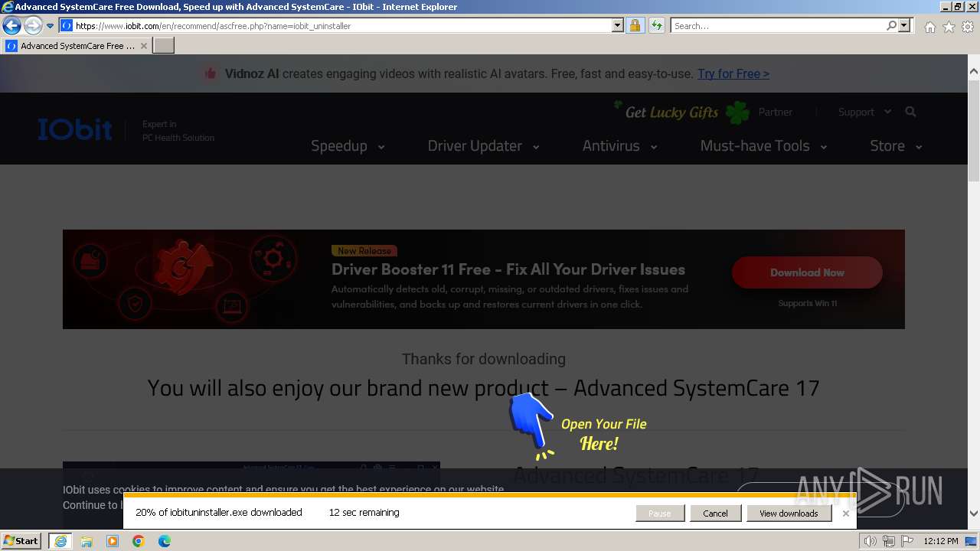
Task: Click the vertical scrollbar thumb
Action: click(973, 130)
